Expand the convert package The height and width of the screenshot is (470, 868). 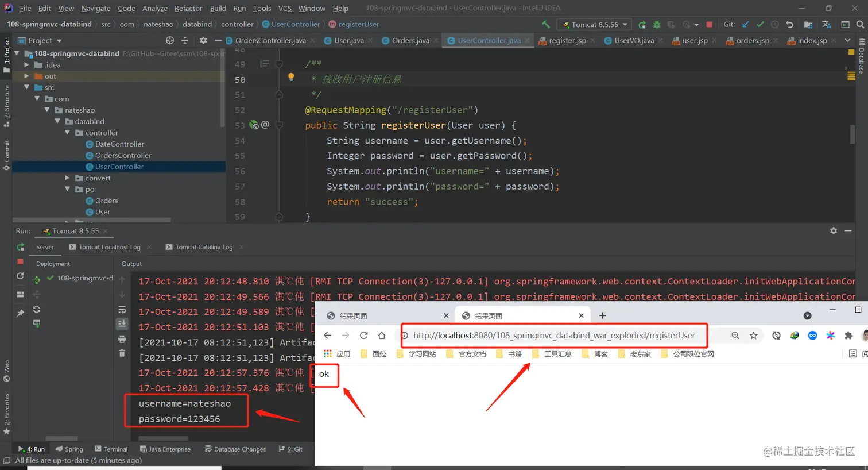pos(67,178)
